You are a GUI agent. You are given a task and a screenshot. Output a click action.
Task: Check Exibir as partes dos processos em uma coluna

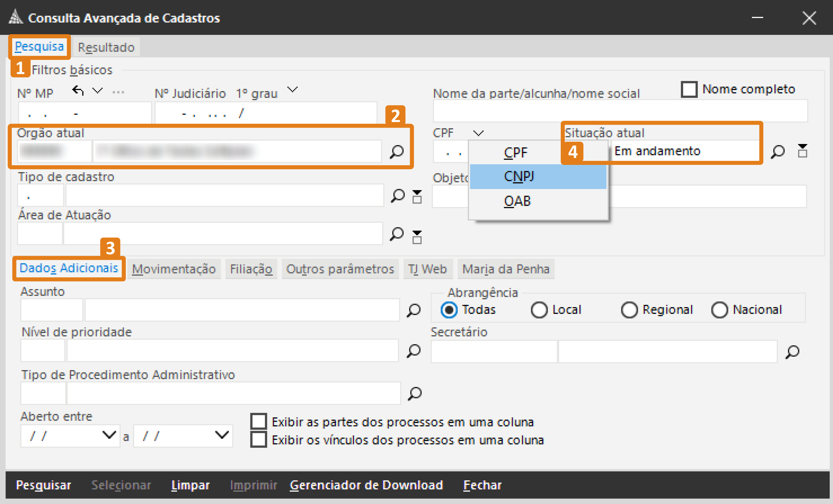[259, 421]
